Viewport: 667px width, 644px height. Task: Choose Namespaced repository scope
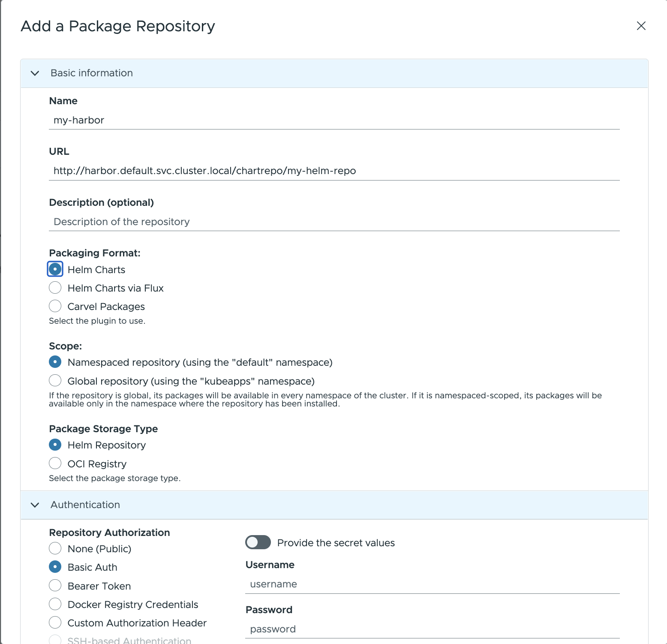tap(55, 362)
